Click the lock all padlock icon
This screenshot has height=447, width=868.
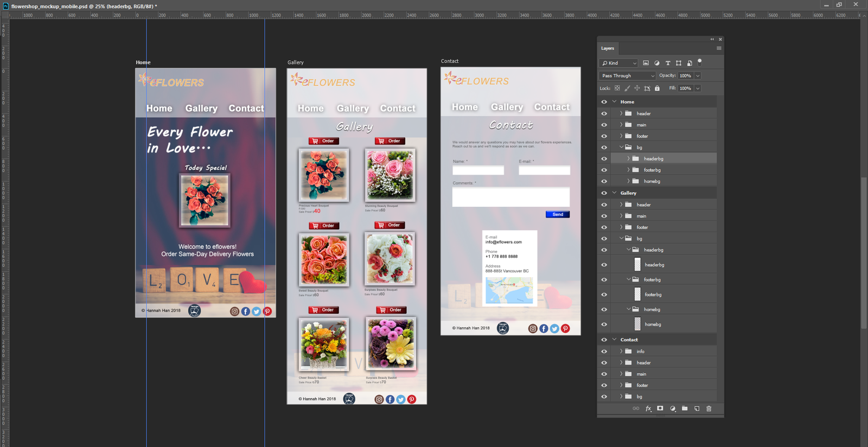pyautogui.click(x=657, y=88)
